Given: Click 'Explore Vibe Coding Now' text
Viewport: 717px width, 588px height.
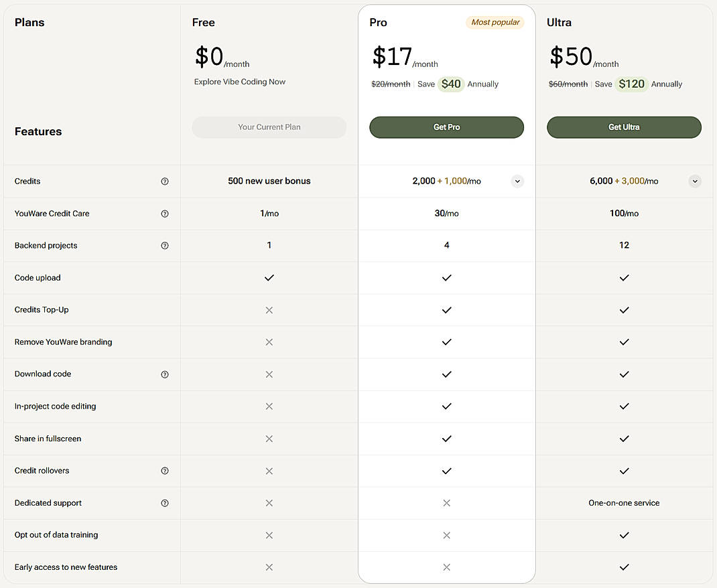Looking at the screenshot, I should (x=240, y=82).
